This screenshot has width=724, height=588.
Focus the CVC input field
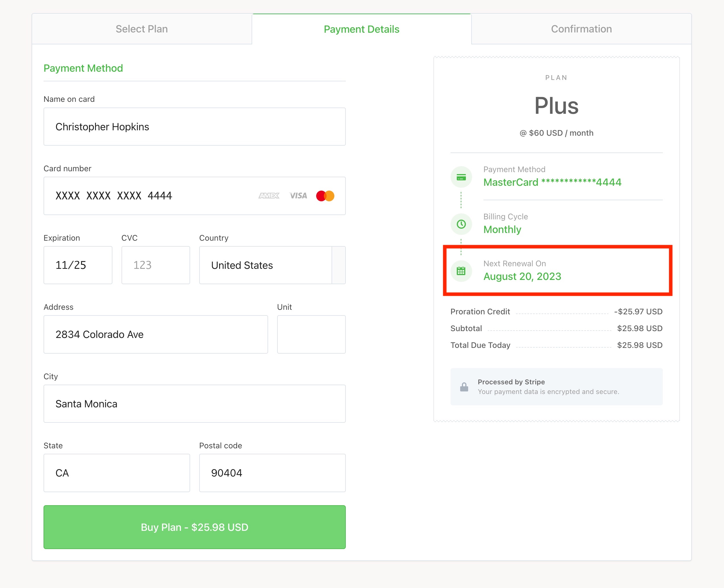pos(155,265)
